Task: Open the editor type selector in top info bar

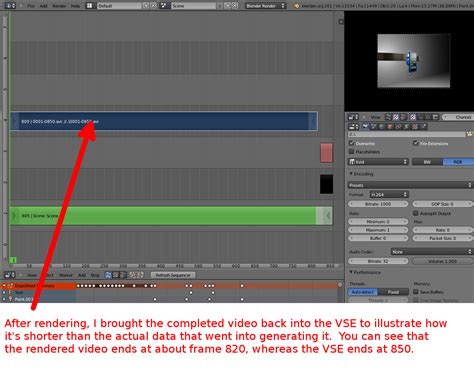Action: pyautogui.click(x=10, y=6)
